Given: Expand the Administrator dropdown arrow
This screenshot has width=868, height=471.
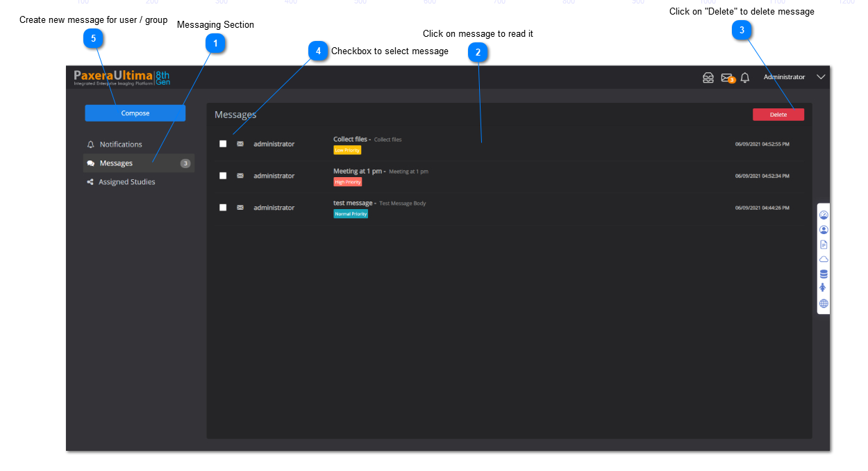Looking at the screenshot, I should [821, 77].
